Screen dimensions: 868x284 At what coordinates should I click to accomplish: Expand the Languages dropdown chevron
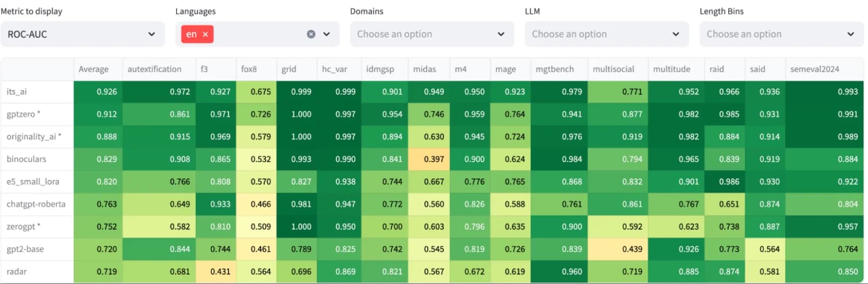coord(326,34)
